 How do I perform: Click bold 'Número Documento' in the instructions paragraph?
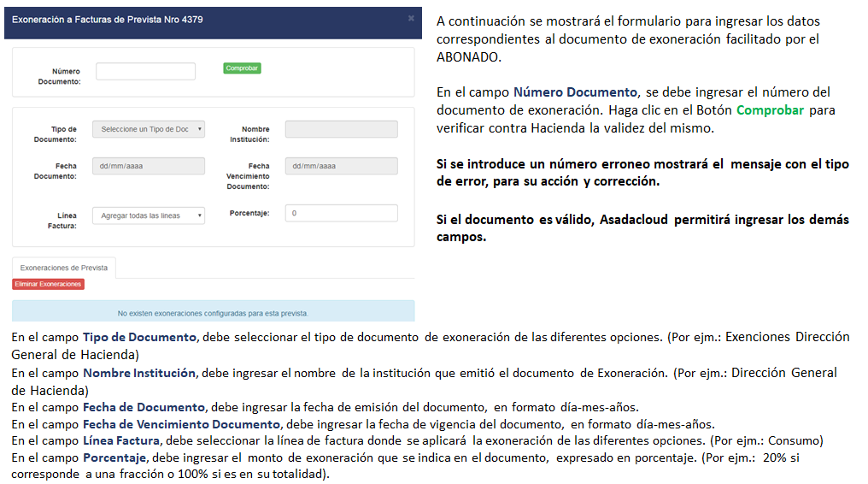tap(575, 92)
